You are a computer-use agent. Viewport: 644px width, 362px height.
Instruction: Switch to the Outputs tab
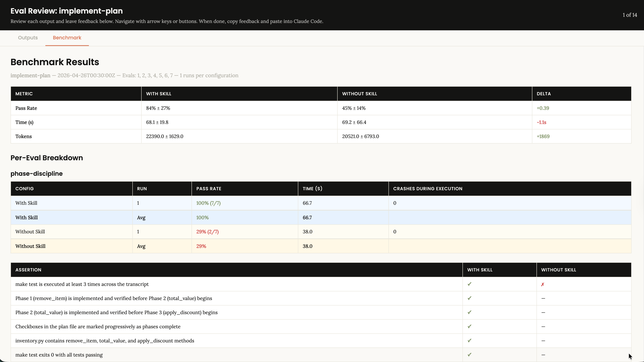pos(28,38)
